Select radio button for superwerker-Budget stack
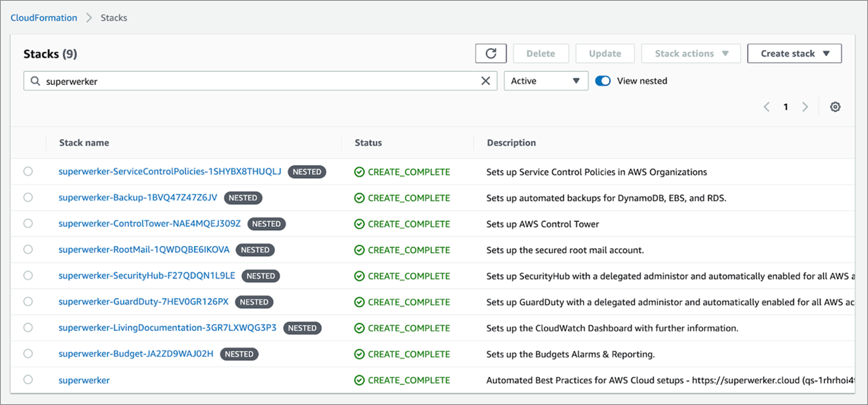The image size is (868, 405). (x=28, y=354)
